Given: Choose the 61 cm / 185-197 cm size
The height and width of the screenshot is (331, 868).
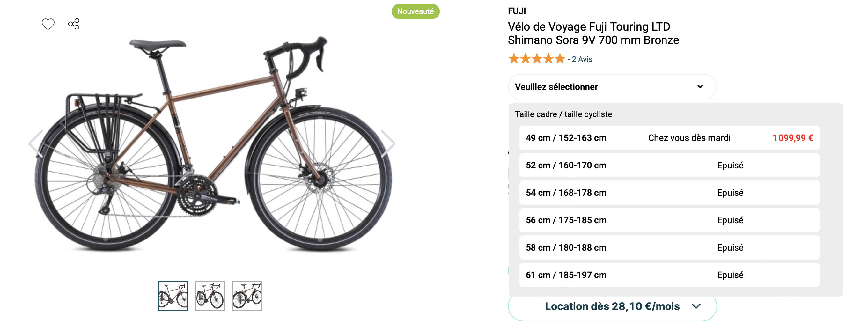Looking at the screenshot, I should (x=669, y=275).
